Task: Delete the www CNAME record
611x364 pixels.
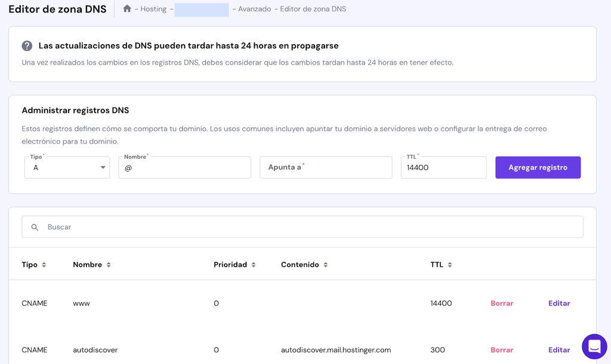Action: point(502,303)
